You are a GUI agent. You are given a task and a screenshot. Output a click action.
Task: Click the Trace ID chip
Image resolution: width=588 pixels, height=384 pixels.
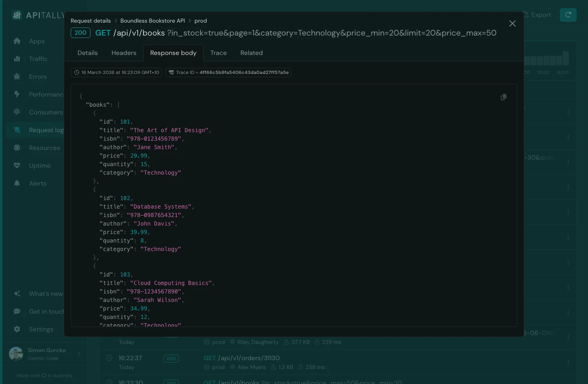pos(228,73)
